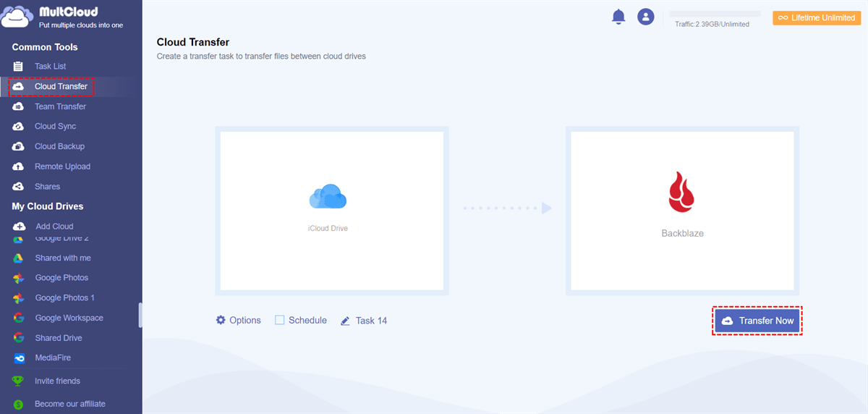Edit the Task 14 name
The height and width of the screenshot is (414, 868).
pos(371,321)
